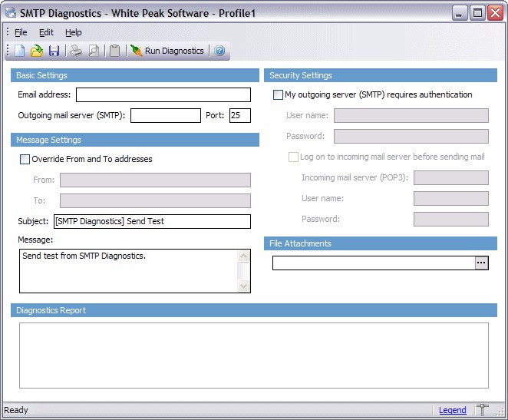Click the Email address input field
508x420 pixels.
163,95
